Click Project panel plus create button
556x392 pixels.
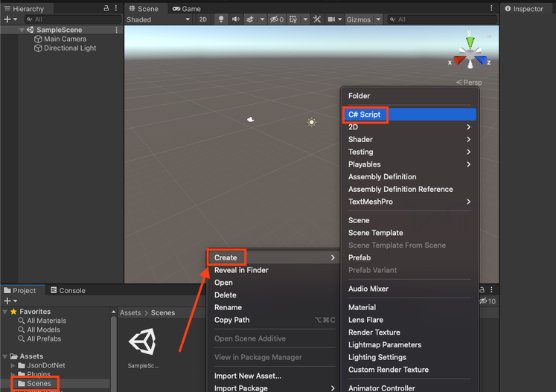[x=10, y=301]
